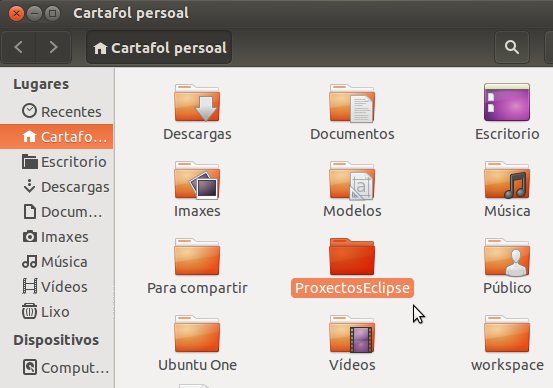553x388 pixels.
Task: Open the Imaxes pictures folder
Action: click(197, 180)
